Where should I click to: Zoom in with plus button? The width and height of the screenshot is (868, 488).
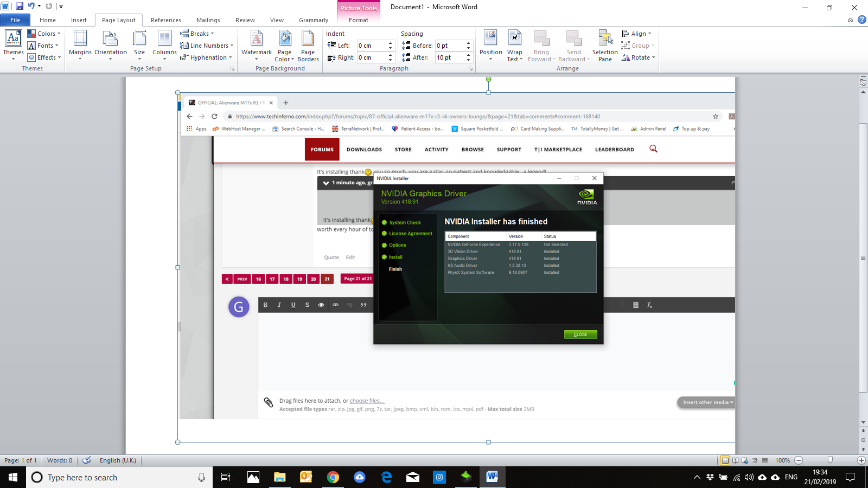(x=861, y=460)
